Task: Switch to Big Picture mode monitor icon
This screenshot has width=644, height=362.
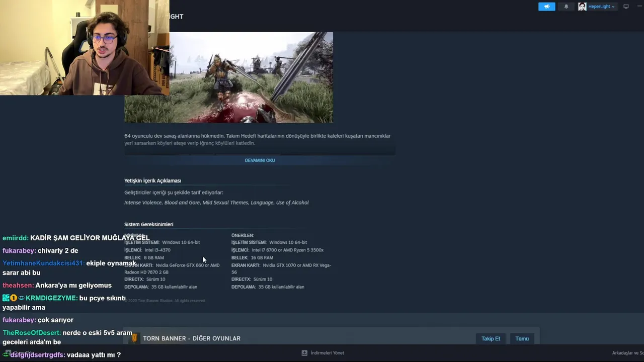Action: tap(626, 7)
